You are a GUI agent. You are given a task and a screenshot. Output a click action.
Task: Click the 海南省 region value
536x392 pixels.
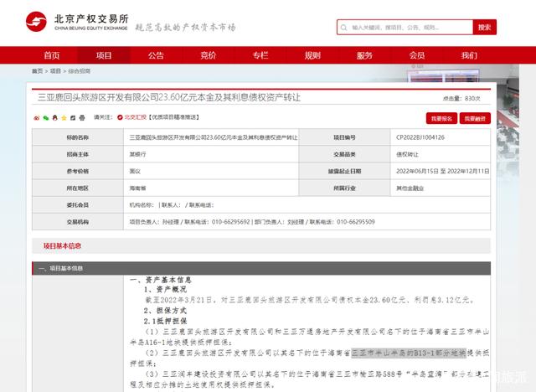pos(137,188)
